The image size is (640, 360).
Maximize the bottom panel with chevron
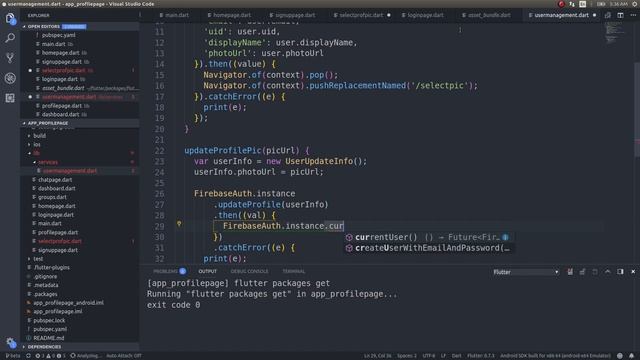coord(608,272)
